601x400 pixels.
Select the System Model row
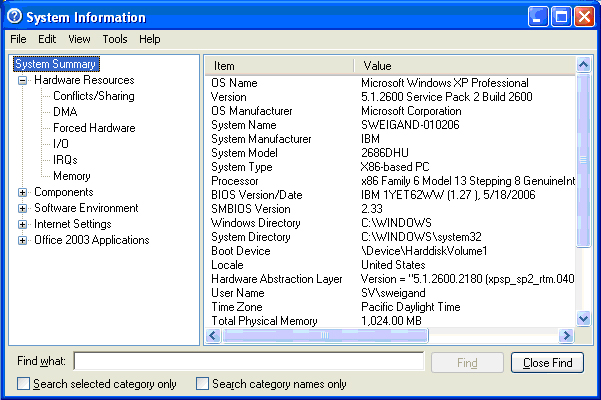tap(391, 153)
